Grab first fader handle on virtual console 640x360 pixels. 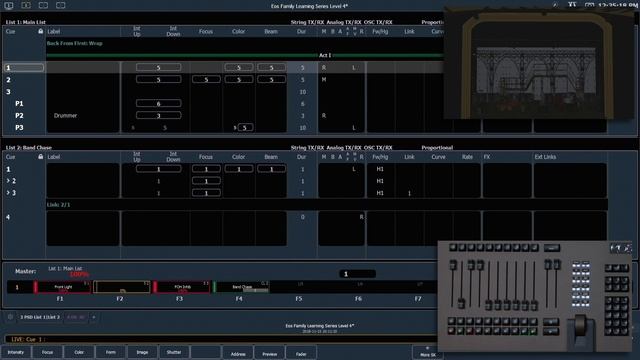click(x=453, y=265)
